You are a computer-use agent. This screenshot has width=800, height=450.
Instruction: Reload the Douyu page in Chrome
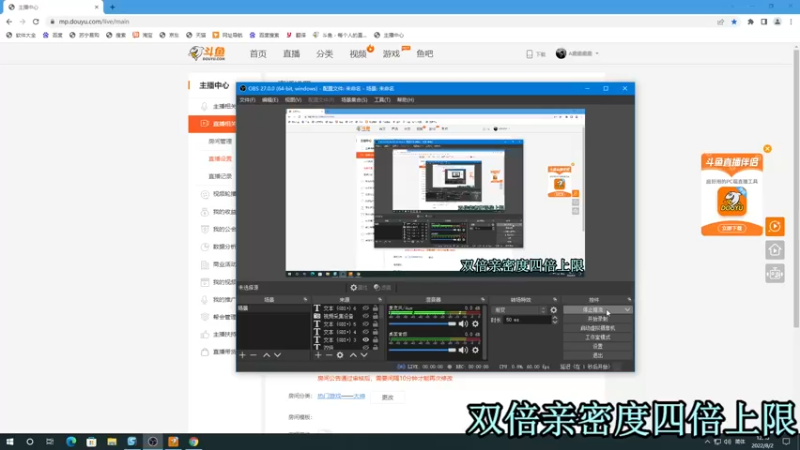pyautogui.click(x=36, y=22)
